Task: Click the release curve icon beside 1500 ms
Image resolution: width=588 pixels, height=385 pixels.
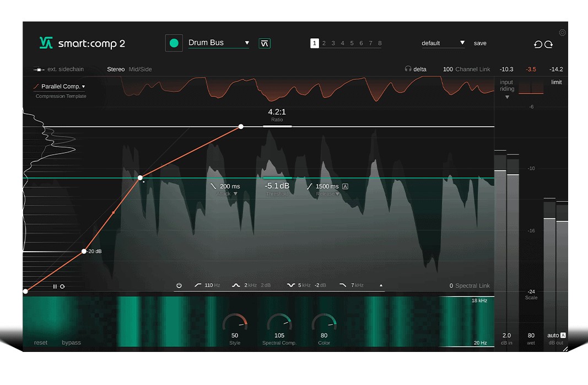Action: point(309,186)
